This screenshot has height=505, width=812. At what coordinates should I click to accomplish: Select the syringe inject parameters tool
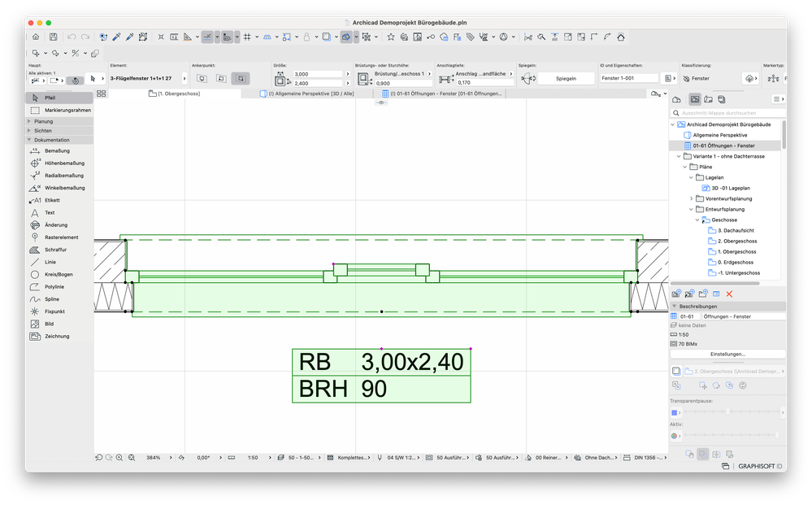[x=129, y=37]
